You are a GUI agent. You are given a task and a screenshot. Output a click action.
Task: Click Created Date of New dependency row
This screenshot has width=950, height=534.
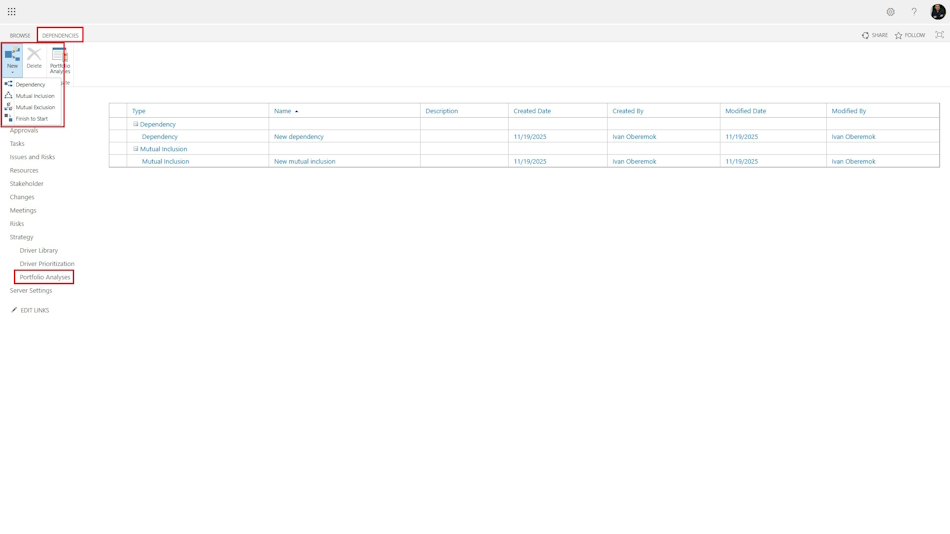[530, 136]
